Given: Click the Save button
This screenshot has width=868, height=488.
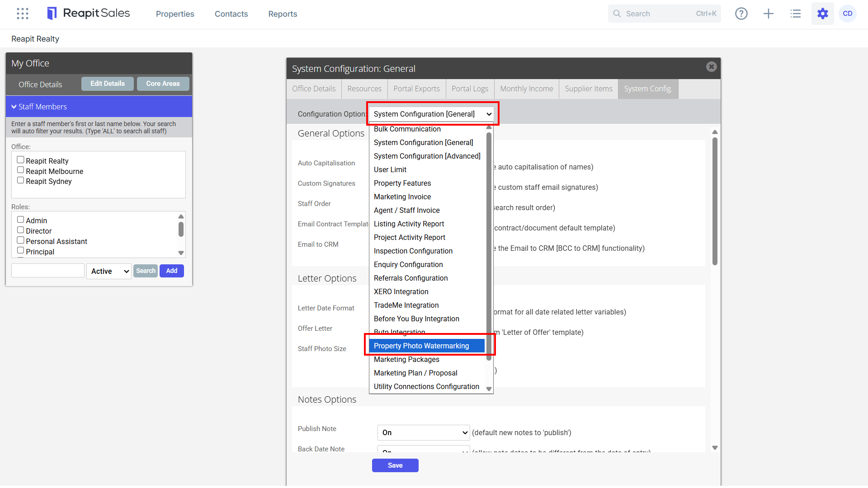Looking at the screenshot, I should tap(395, 465).
